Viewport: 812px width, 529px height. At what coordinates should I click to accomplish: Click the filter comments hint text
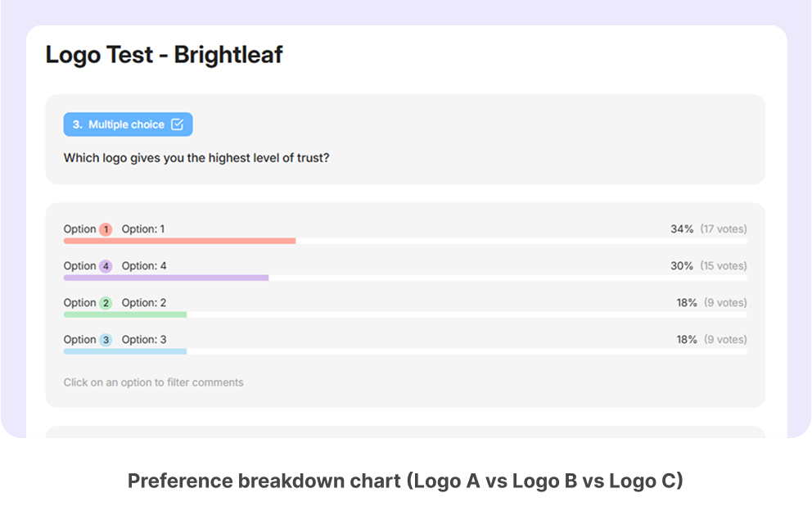[153, 382]
